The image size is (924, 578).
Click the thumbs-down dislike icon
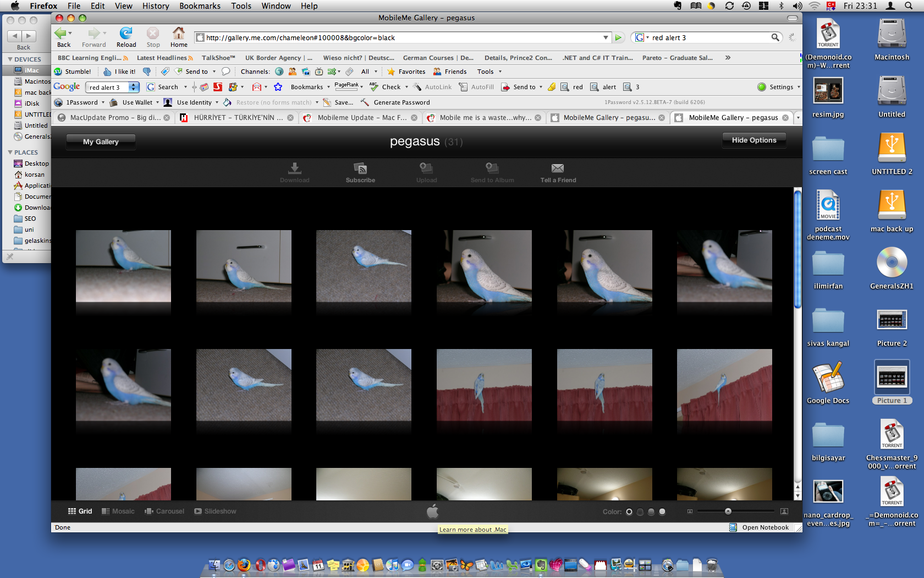pyautogui.click(x=147, y=72)
